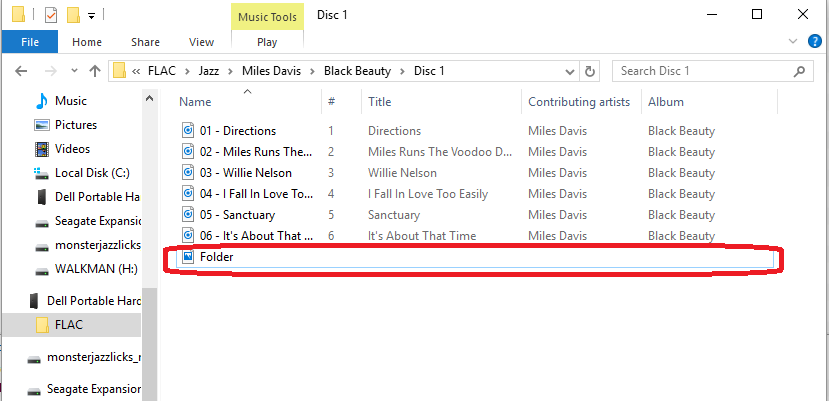The width and height of the screenshot is (829, 401).
Task: Click the Back navigation arrow
Action: [21, 71]
